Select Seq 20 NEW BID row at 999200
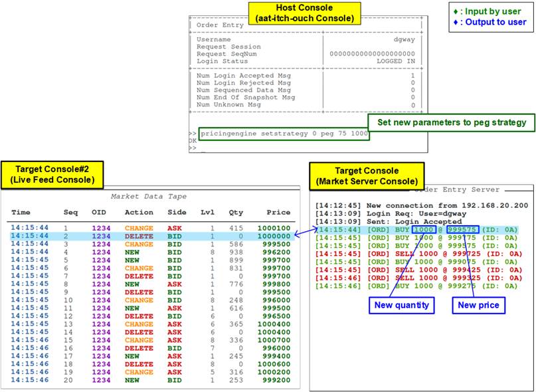This screenshot has width=536, height=392. (151, 380)
